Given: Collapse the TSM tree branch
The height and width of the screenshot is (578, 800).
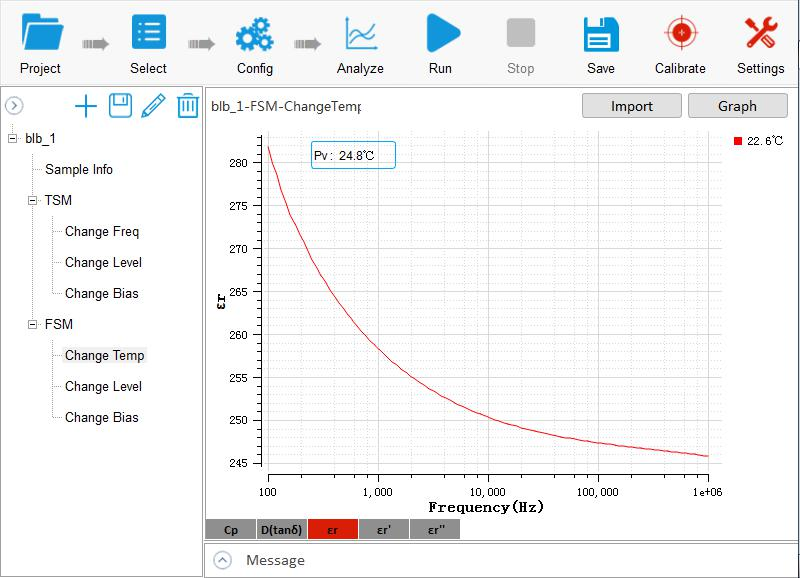Looking at the screenshot, I should point(33,201).
